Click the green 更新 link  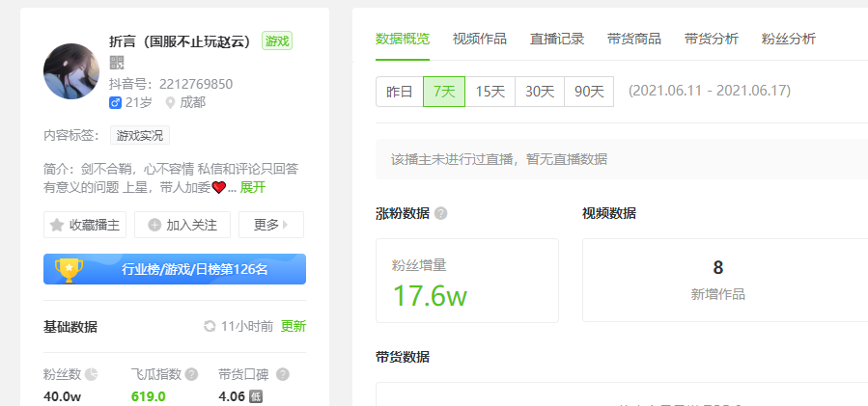click(x=293, y=326)
